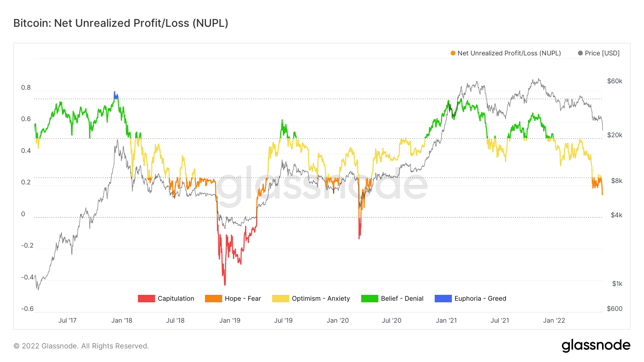Click the Jan '19 x-axis label
The width and height of the screenshot is (644, 362).
(x=230, y=321)
